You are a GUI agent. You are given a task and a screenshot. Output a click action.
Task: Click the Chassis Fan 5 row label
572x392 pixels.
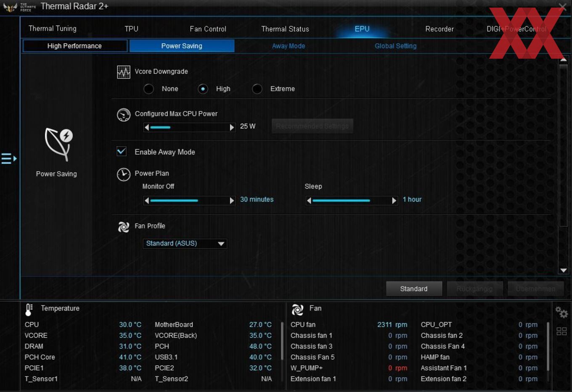pos(312,357)
